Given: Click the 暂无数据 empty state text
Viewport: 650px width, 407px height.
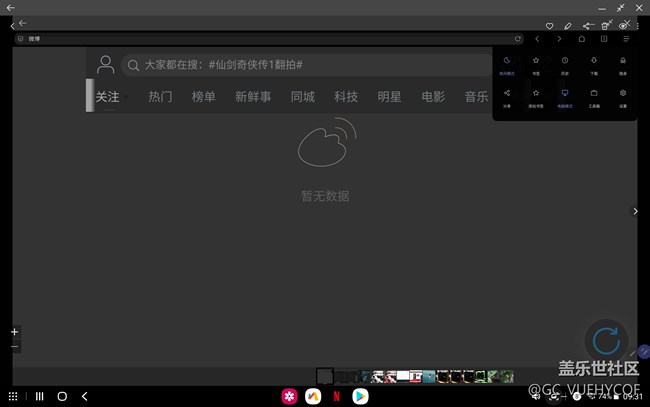Looking at the screenshot, I should point(325,196).
